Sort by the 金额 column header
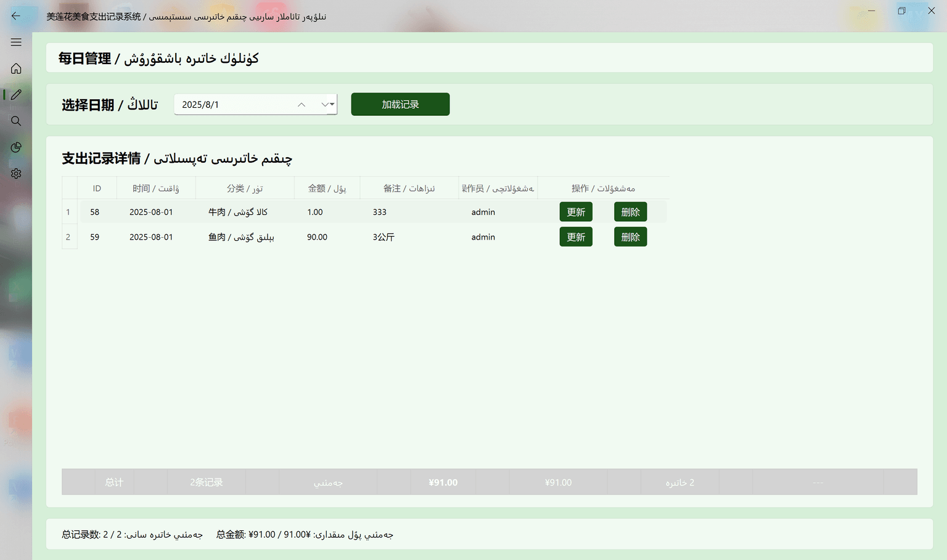Image resolution: width=947 pixels, height=560 pixels. [x=327, y=188]
